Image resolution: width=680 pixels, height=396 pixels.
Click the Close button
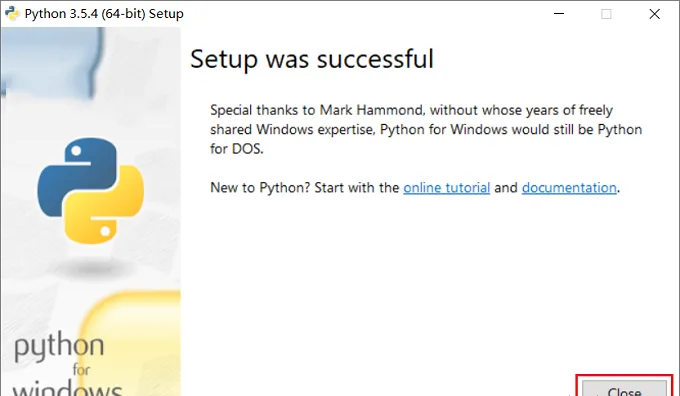(x=624, y=388)
